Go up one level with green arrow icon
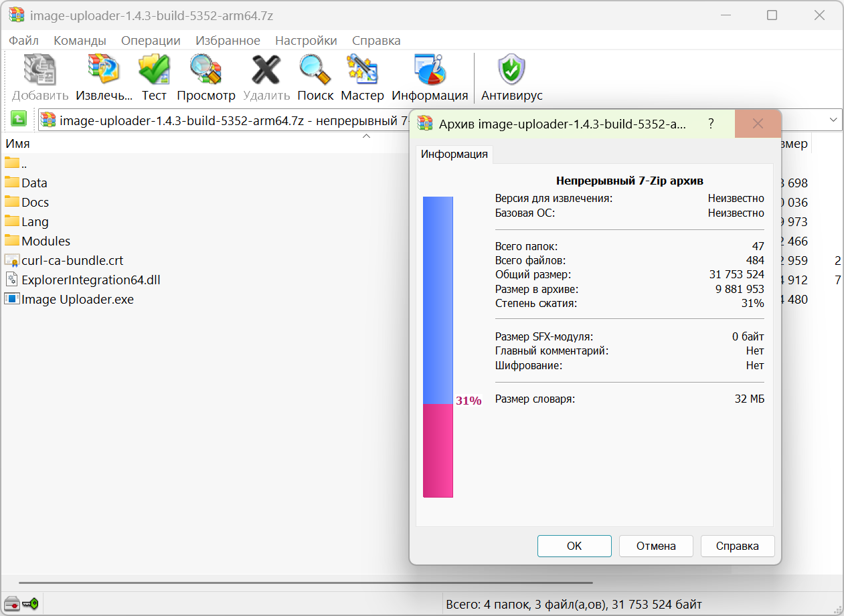Screen dimensions: 844x616 click(x=19, y=120)
